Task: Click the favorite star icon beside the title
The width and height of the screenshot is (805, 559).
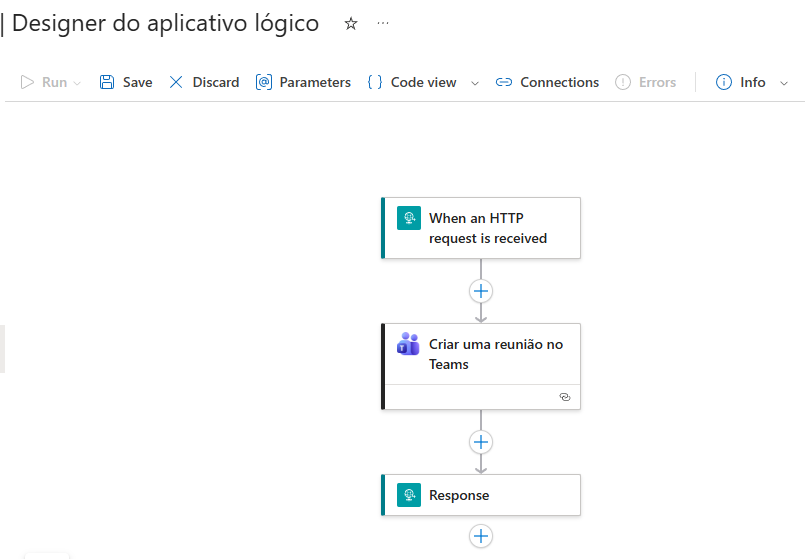Action: (x=351, y=24)
